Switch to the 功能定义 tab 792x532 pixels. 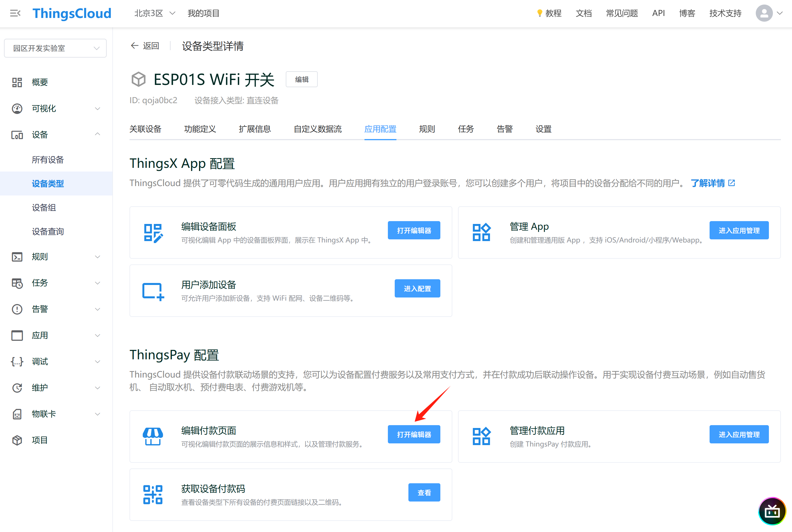(x=200, y=129)
